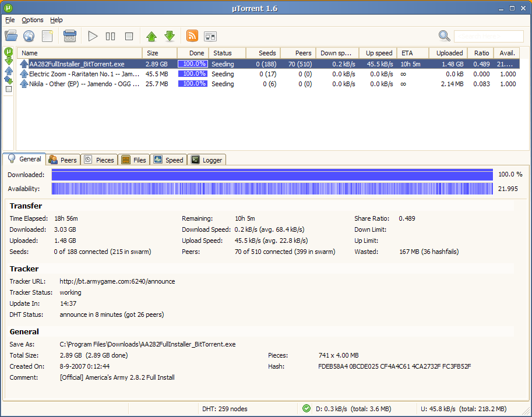Filter inactive torrents with sidebar square icon
This screenshot has width=532, height=417.
point(9,89)
